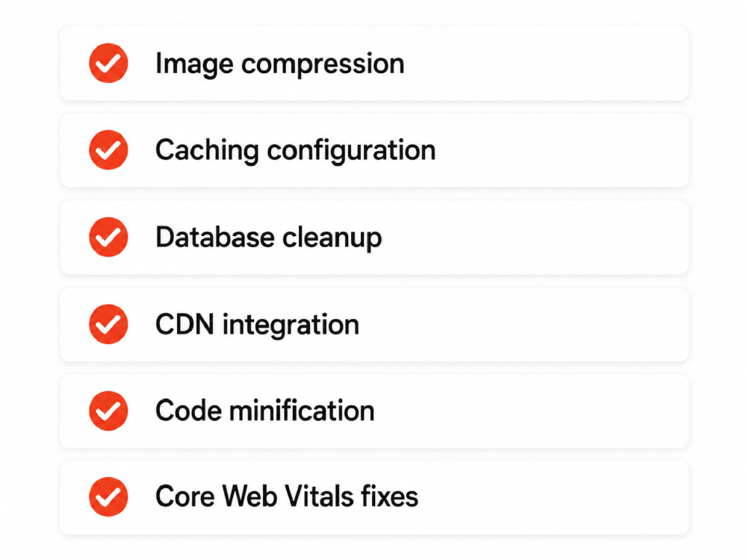Select the Database cleanup text

pos(269,238)
